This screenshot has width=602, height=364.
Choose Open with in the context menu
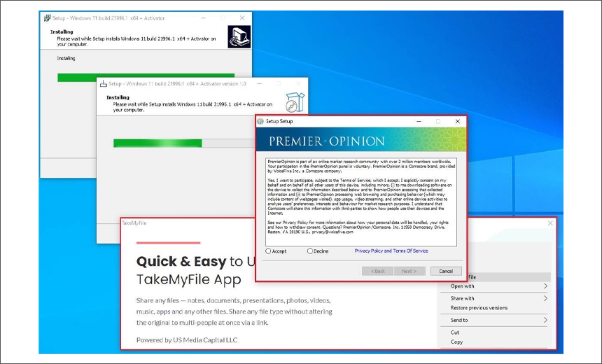click(462, 286)
